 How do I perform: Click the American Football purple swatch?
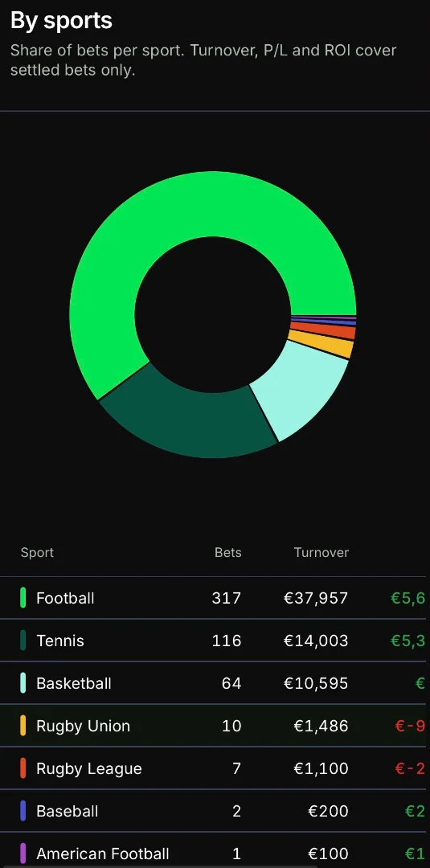coord(23,853)
